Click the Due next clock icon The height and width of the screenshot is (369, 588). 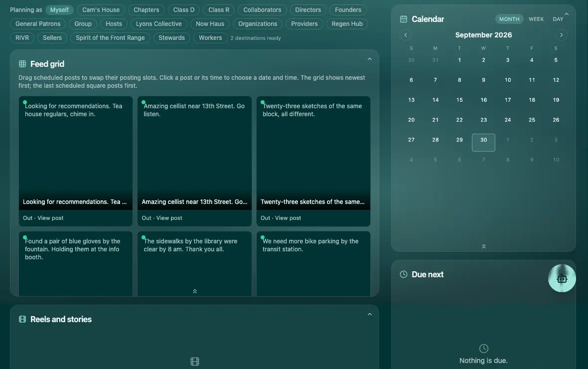click(404, 274)
